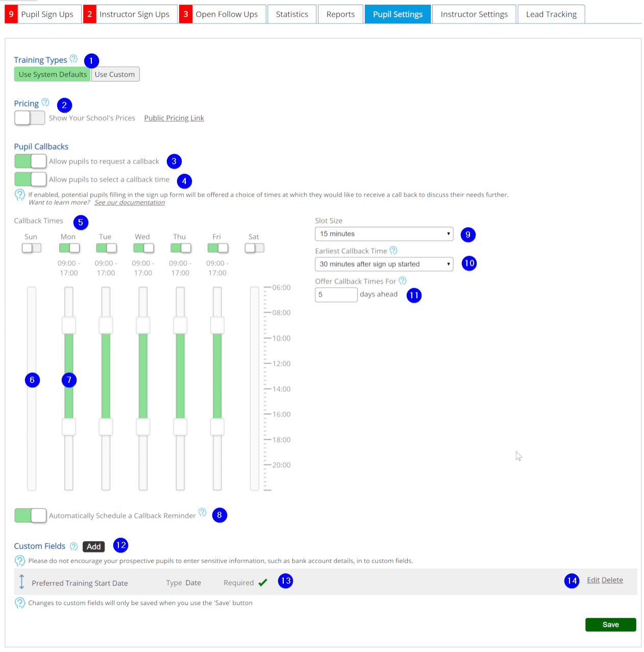Toggle Automatically Schedule a Callback Reminder switch
The image size is (644, 652).
click(x=30, y=515)
